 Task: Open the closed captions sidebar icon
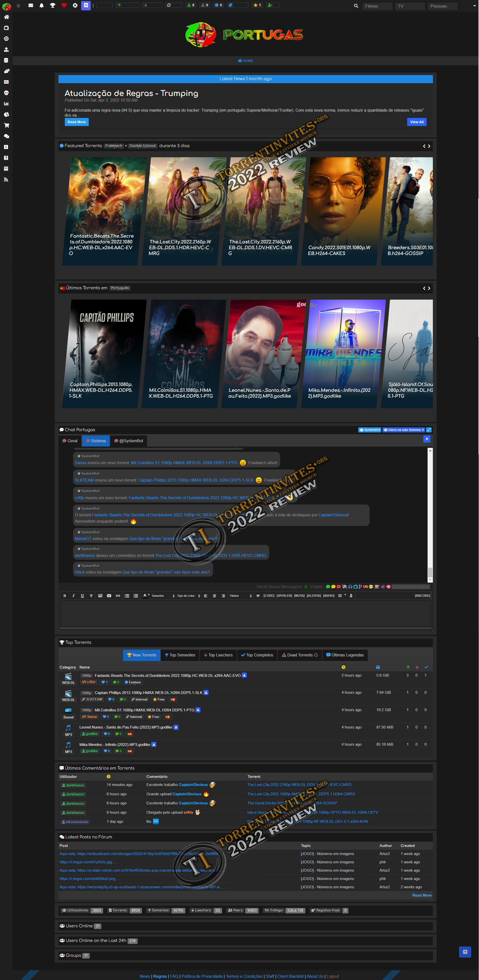pyautogui.click(x=6, y=82)
